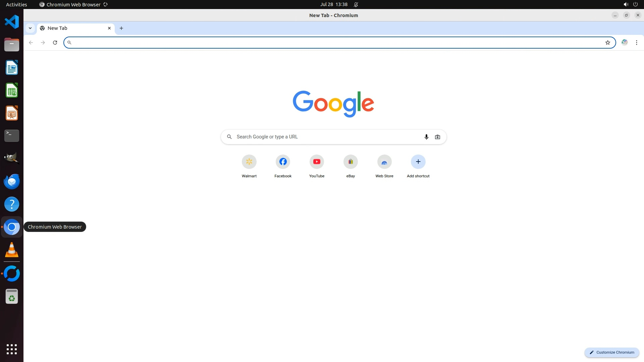The image size is (644, 362).
Task: Reload the current page
Action: coord(55,43)
